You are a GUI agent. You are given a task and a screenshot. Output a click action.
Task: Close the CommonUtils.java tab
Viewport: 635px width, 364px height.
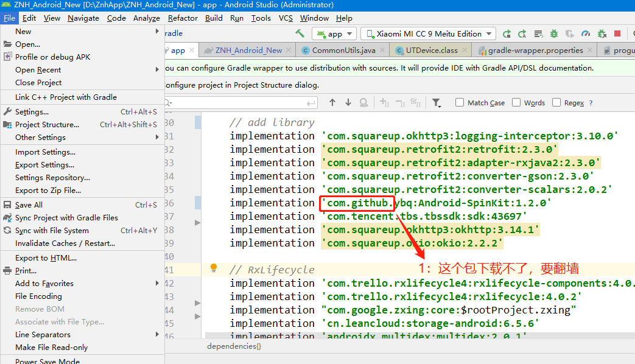pyautogui.click(x=382, y=50)
